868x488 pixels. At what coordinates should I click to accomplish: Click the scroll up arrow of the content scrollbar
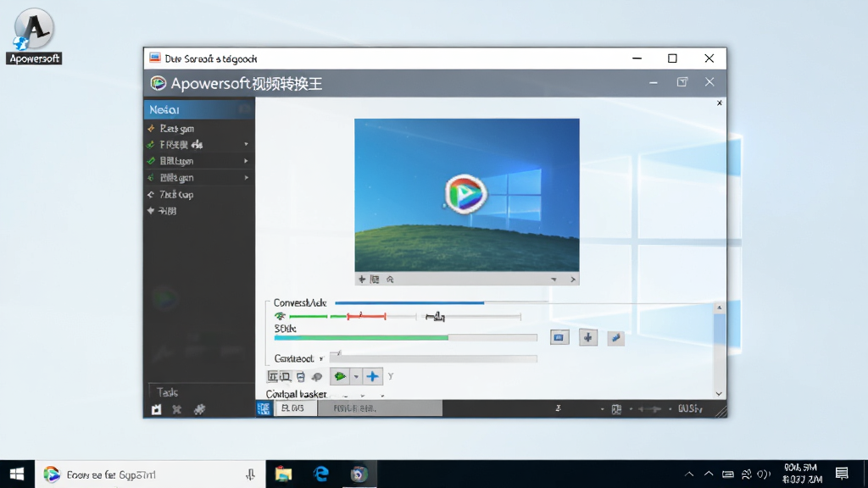[x=719, y=308]
